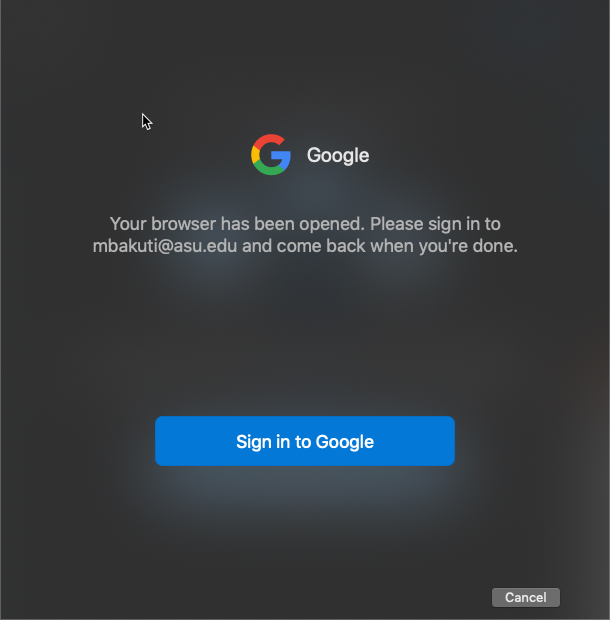The image size is (610, 620).
Task: Click the Google wordmark beside the logo
Action: coord(338,155)
